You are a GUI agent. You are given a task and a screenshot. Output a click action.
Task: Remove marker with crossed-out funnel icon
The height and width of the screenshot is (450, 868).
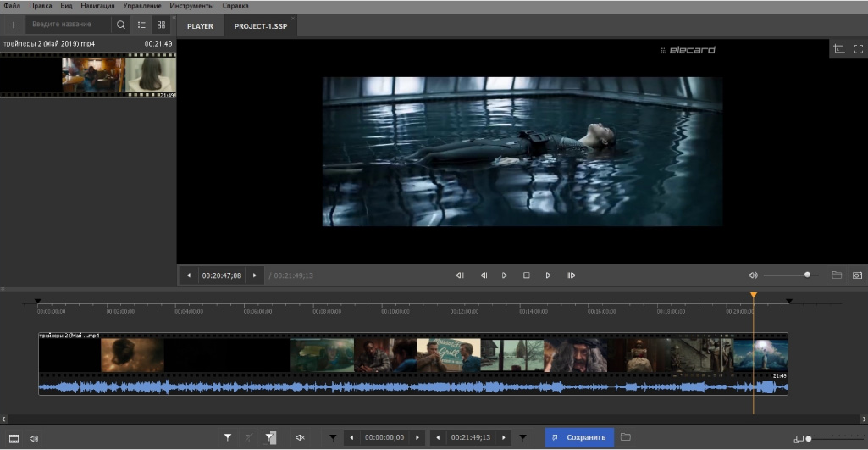click(249, 438)
